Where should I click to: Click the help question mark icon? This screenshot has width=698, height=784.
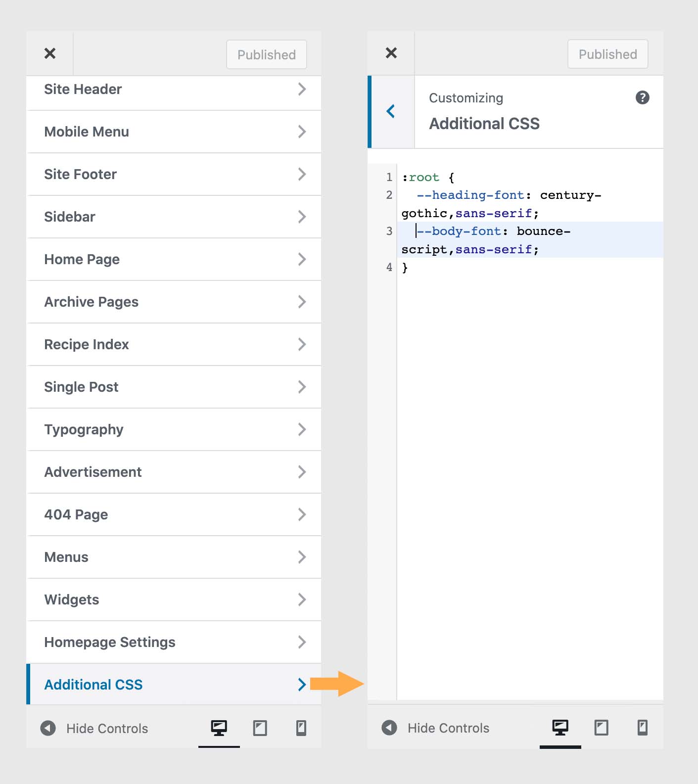pos(642,97)
